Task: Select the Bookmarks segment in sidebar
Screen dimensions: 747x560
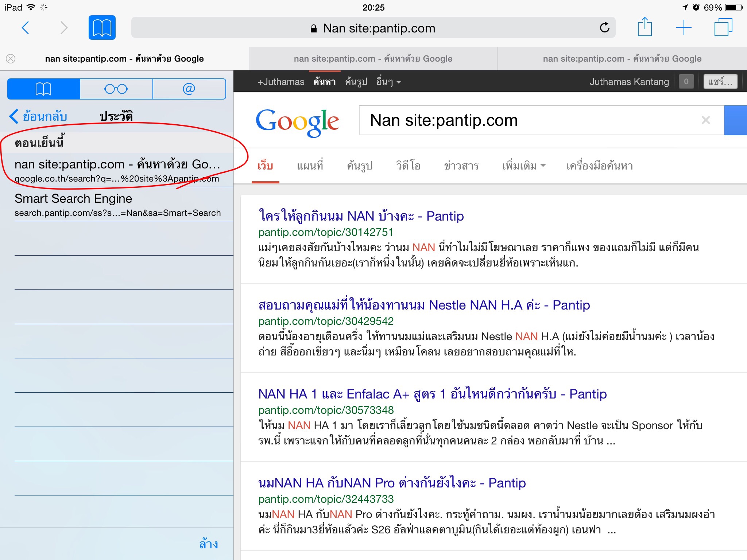Action: point(43,89)
